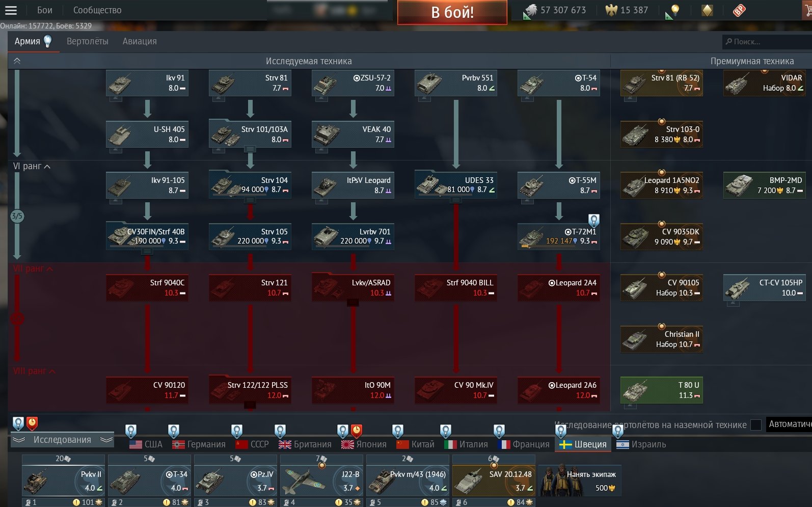Screen dimensions: 812x507
Task: Click the gold diamond icon in top bar
Action: click(707, 10)
